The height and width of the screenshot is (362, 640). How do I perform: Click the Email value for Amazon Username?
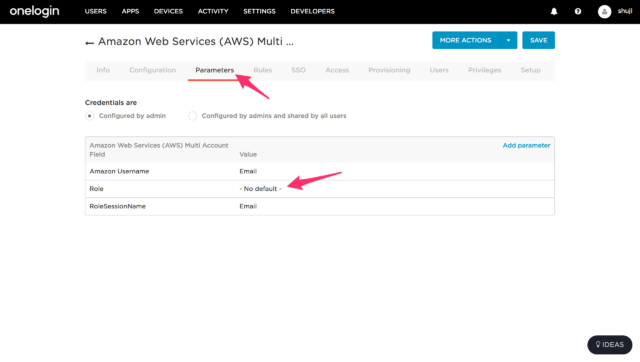[x=248, y=171]
